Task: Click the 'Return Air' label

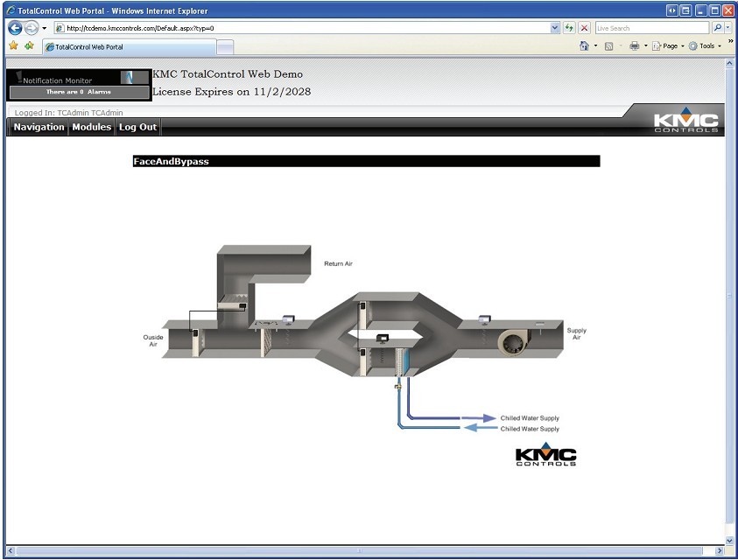Action: (339, 264)
